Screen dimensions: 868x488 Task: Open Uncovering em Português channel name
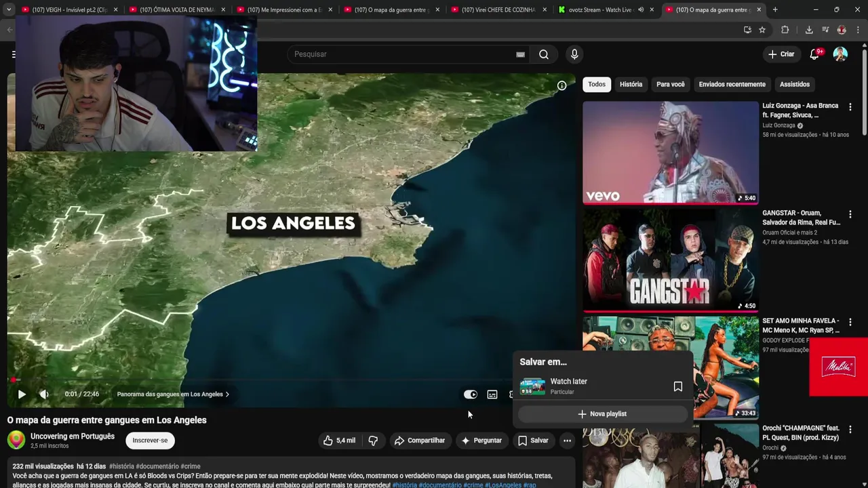click(73, 436)
